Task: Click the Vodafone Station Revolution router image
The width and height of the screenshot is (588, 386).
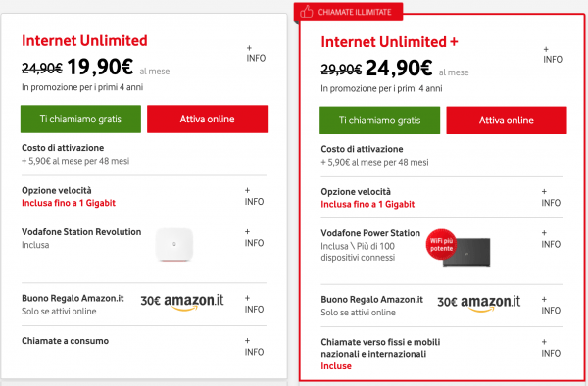Action: click(x=174, y=244)
